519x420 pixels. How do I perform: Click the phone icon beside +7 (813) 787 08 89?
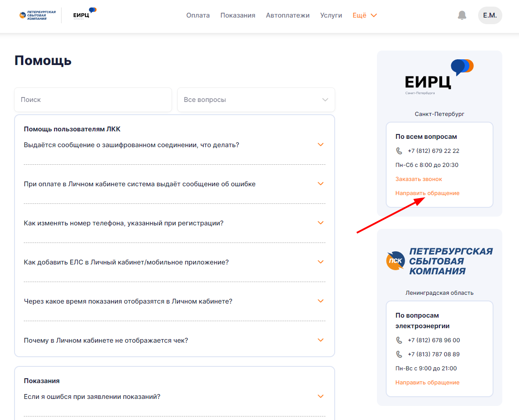click(x=399, y=354)
